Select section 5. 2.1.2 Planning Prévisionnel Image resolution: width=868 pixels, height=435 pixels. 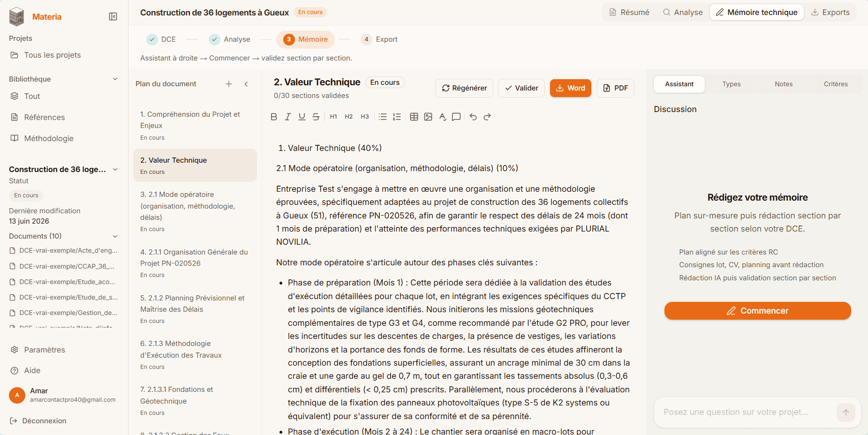click(x=195, y=309)
